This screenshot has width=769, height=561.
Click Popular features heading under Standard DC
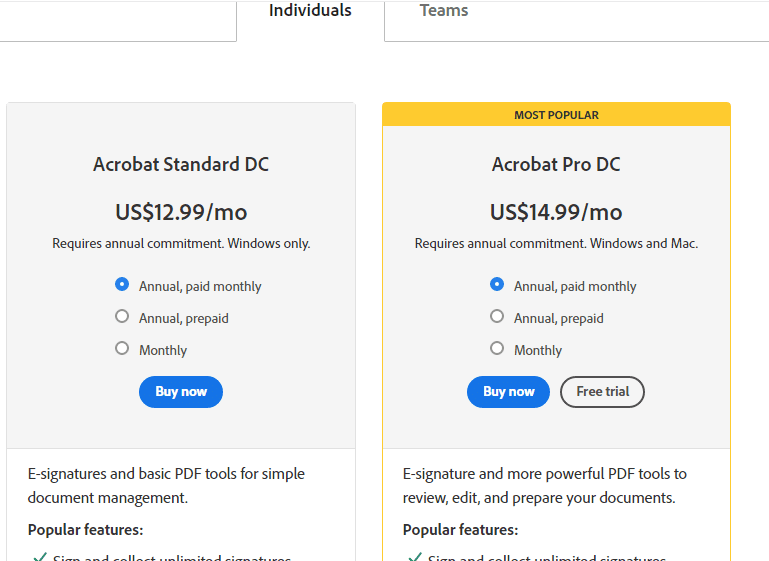(x=85, y=530)
